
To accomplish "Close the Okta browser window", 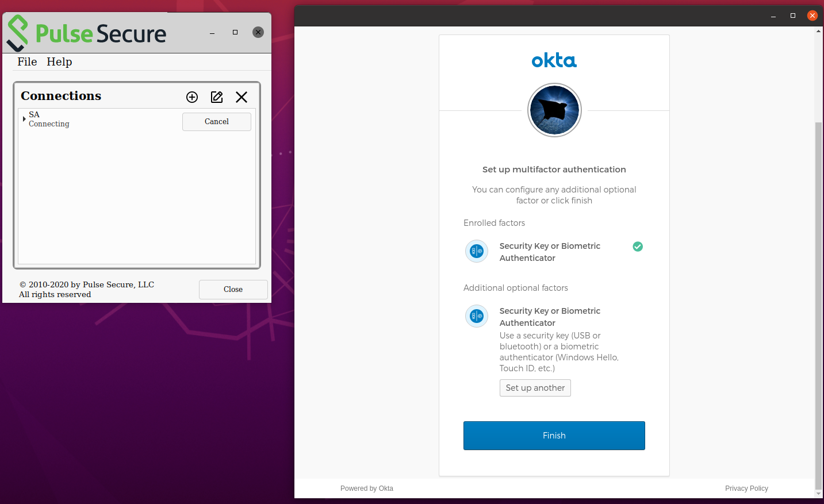I will [x=812, y=16].
